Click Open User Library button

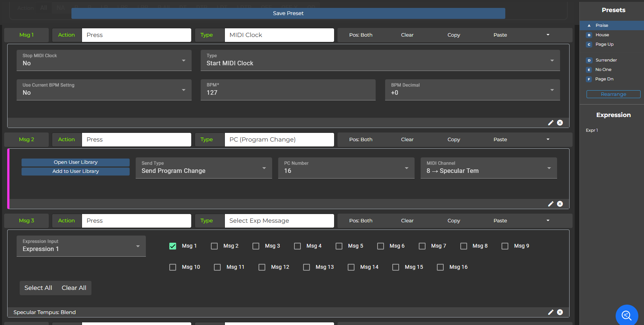coord(76,162)
